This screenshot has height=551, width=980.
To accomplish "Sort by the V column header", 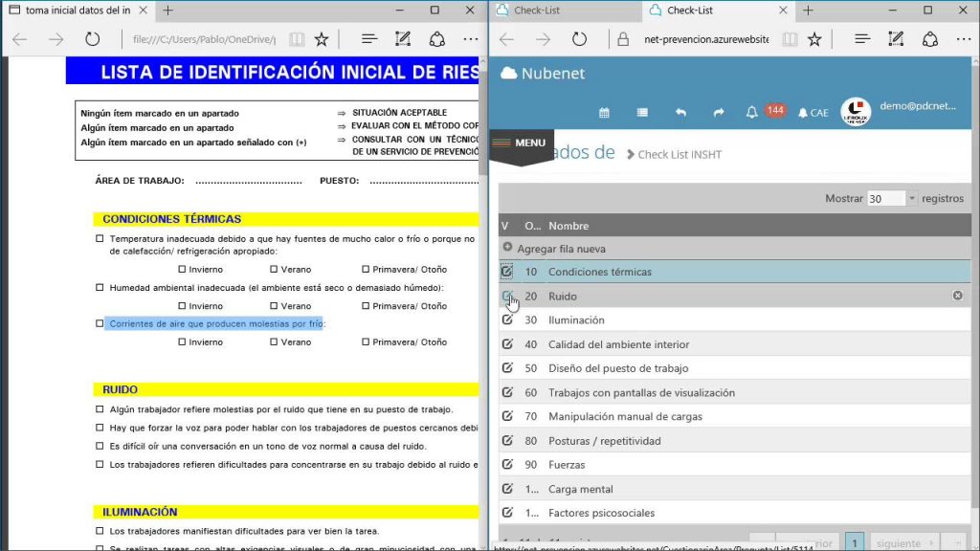I will (x=505, y=226).
